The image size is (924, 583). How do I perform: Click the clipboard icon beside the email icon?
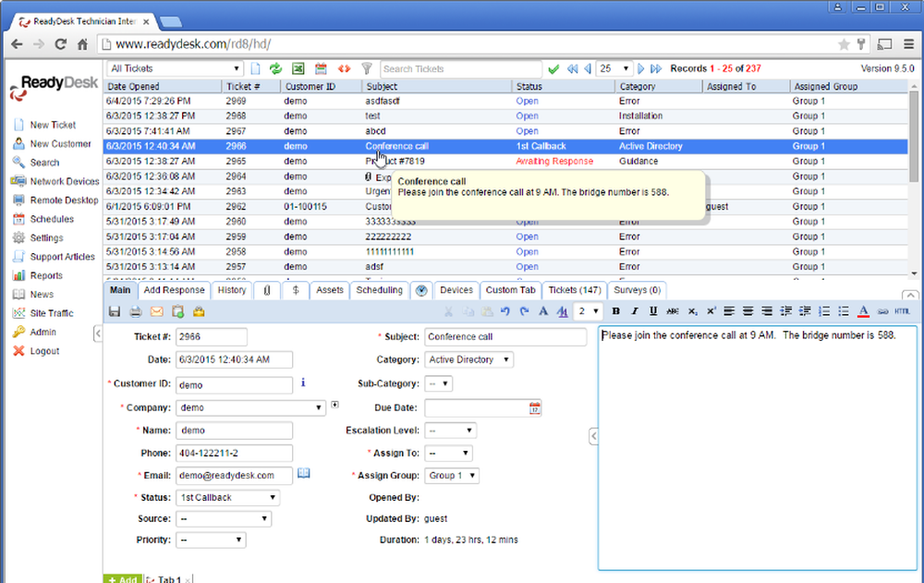pyautogui.click(x=178, y=312)
